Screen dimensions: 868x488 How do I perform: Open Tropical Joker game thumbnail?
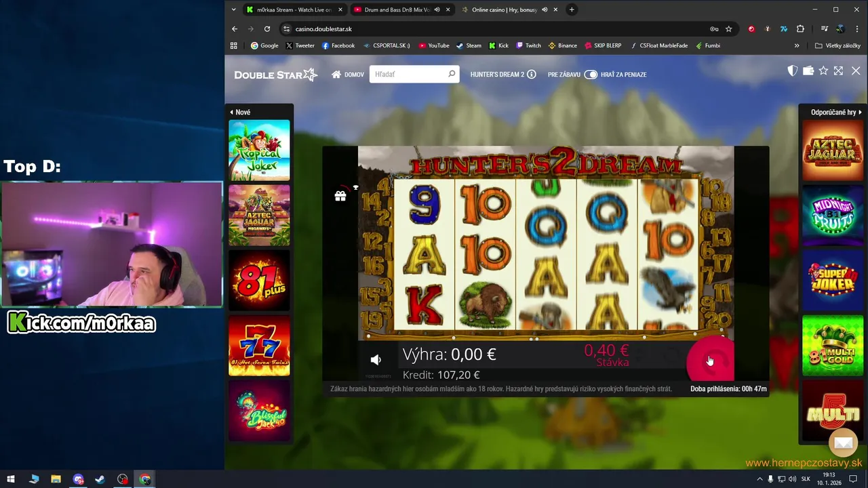[259, 150]
